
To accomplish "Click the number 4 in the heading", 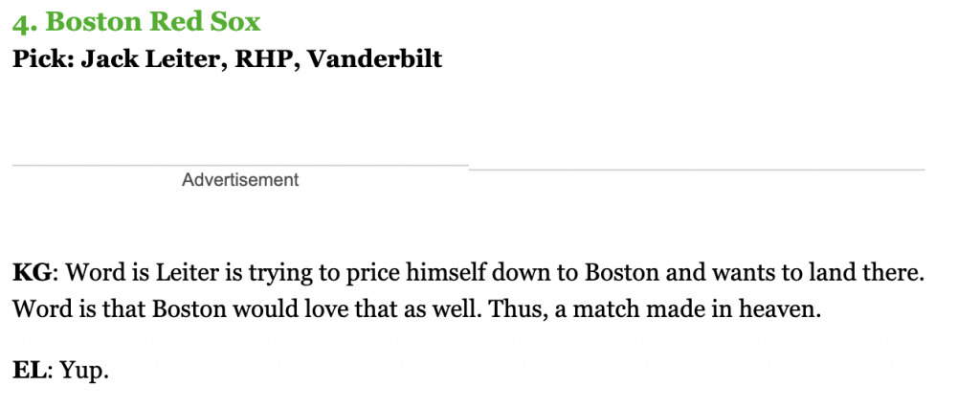I will 21,23.
